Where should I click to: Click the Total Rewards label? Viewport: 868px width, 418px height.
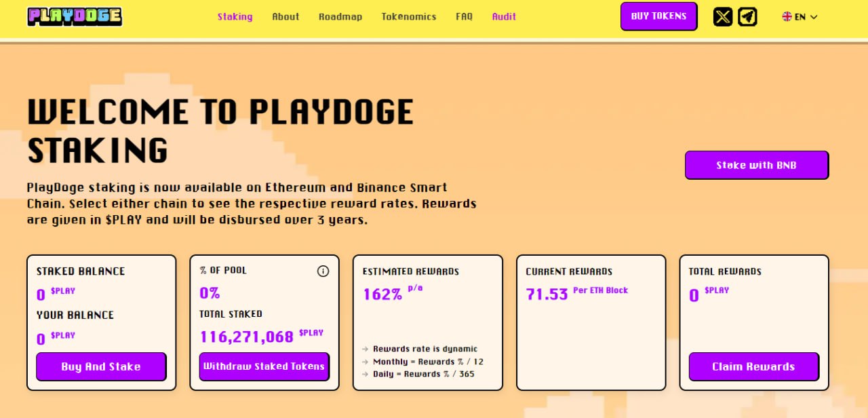click(x=725, y=271)
